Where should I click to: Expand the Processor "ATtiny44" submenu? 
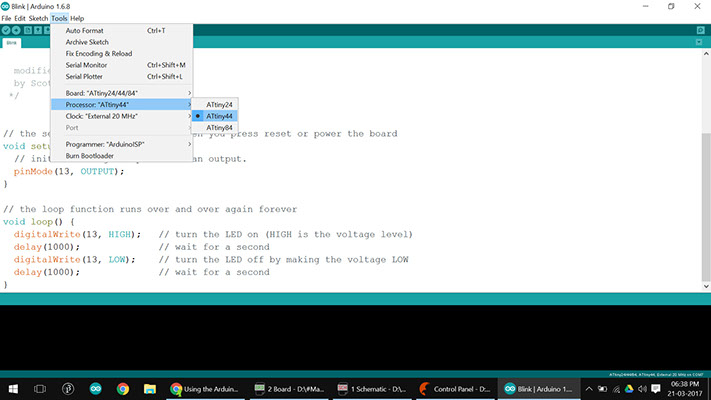(x=122, y=105)
